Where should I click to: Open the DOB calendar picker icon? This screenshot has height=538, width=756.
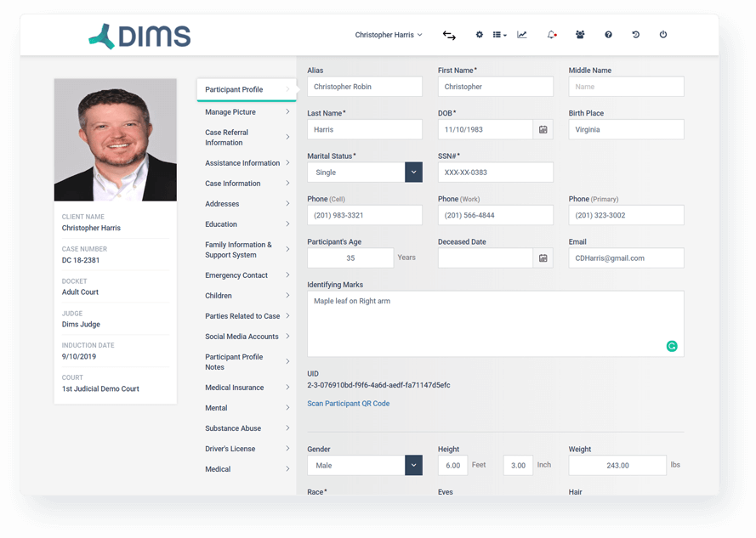point(543,130)
